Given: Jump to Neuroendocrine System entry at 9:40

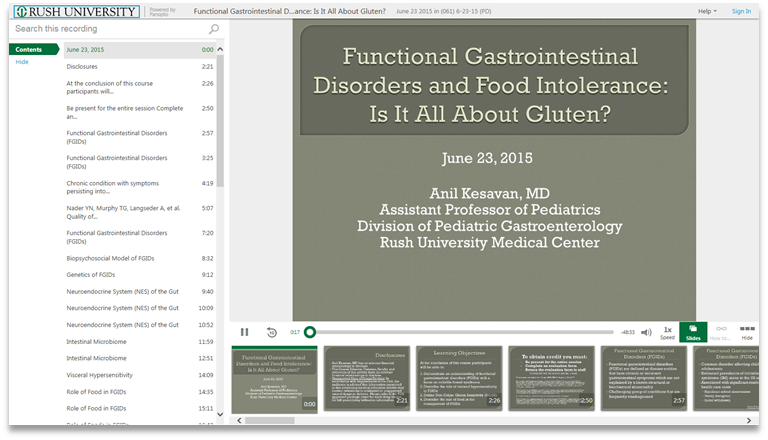Looking at the screenshot, I should [x=140, y=292].
